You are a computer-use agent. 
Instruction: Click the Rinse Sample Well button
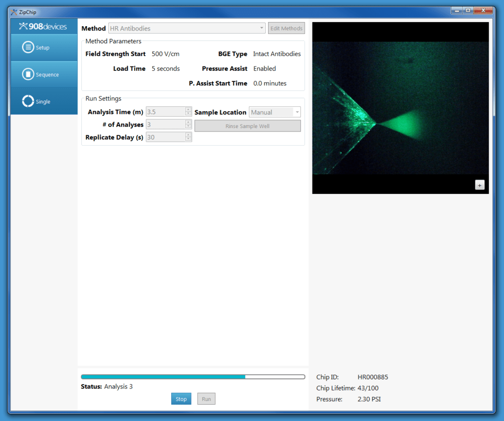pyautogui.click(x=248, y=126)
